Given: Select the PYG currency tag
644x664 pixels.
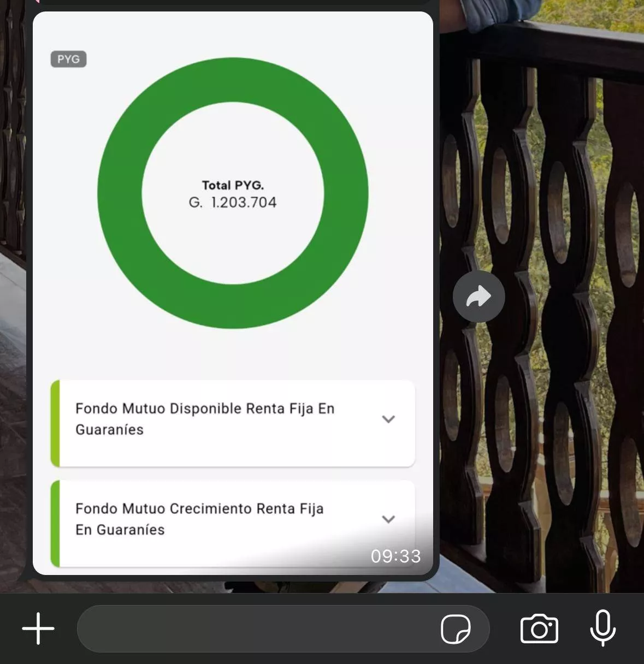Looking at the screenshot, I should (68, 59).
